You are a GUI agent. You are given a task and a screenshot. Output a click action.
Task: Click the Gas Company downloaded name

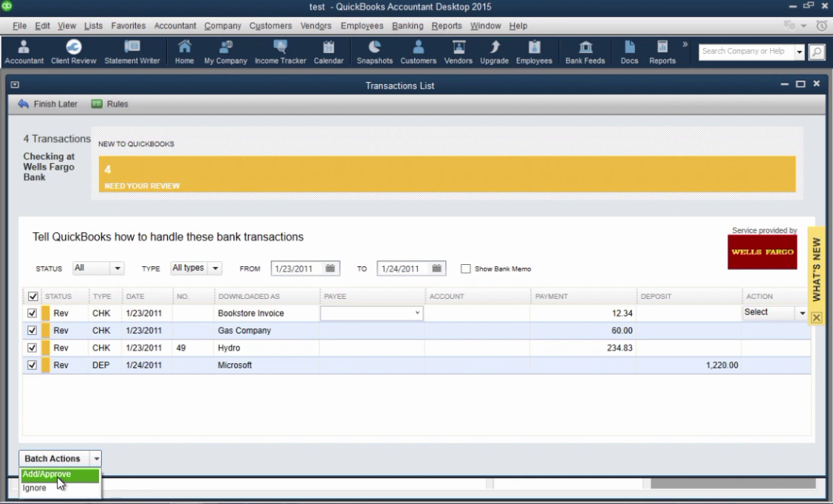244,331
